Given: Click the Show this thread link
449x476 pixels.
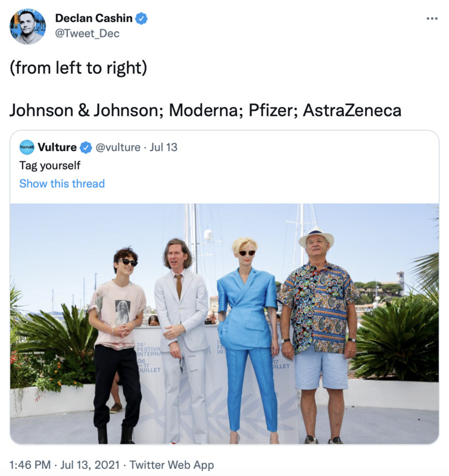Looking at the screenshot, I should [62, 183].
